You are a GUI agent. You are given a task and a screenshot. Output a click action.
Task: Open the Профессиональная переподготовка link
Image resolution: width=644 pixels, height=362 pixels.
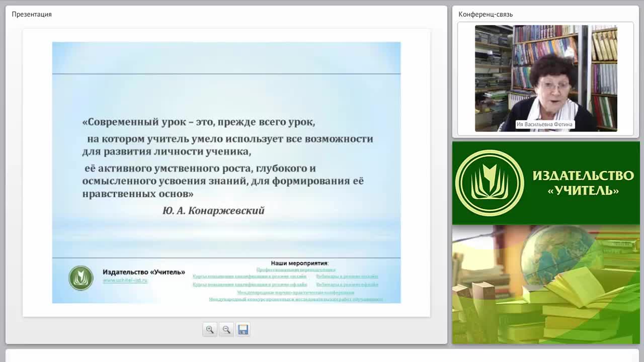click(x=296, y=270)
